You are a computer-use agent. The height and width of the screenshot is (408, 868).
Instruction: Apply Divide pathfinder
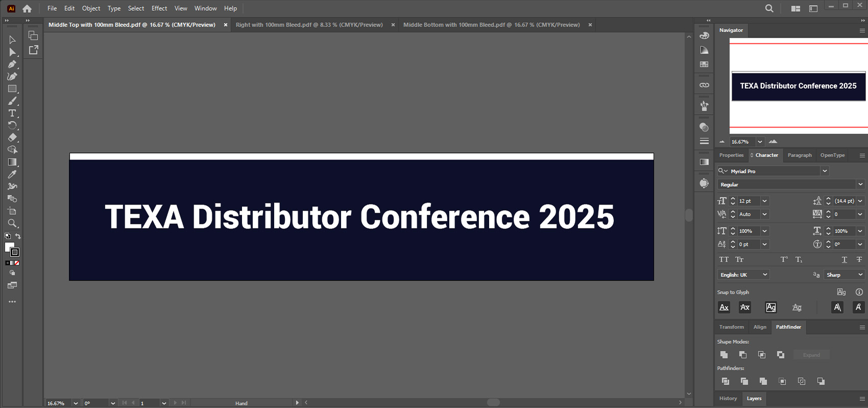pyautogui.click(x=726, y=381)
